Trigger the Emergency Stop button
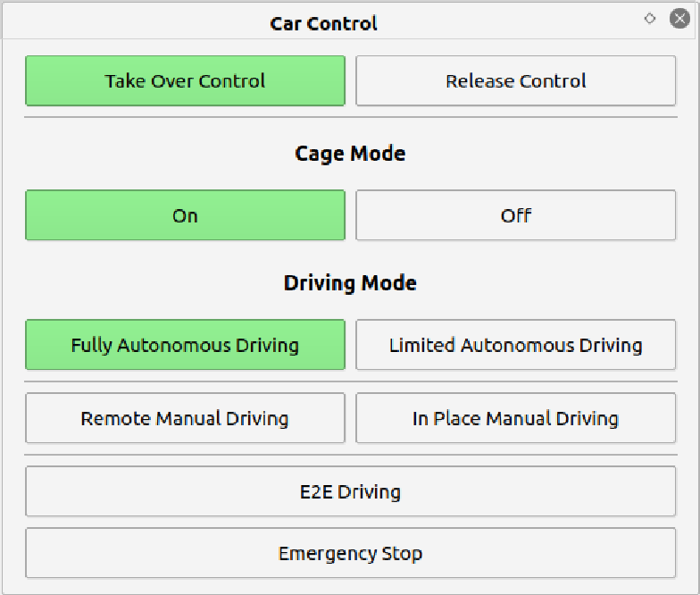This screenshot has width=700, height=595. 350,553
